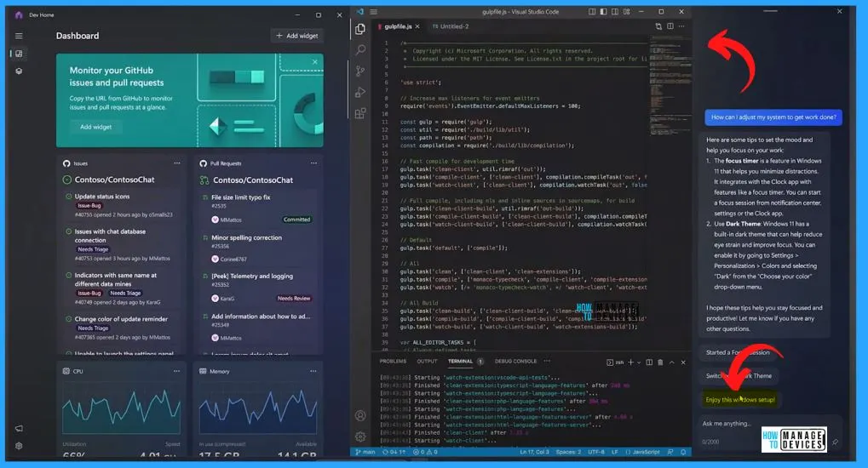Open Run and Debug in VS Code
This screenshot has width=868, height=468.
point(360,92)
